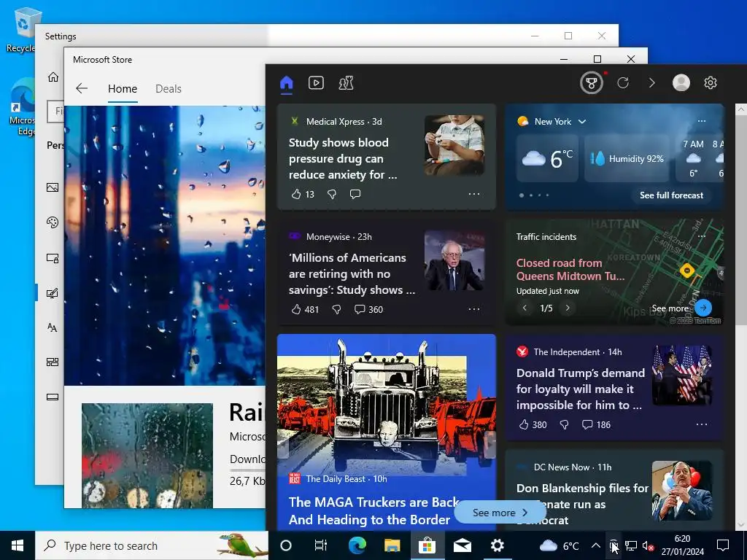Image resolution: width=747 pixels, height=560 pixels.
Task: Click the news panel scrollbar
Action: tap(741, 219)
